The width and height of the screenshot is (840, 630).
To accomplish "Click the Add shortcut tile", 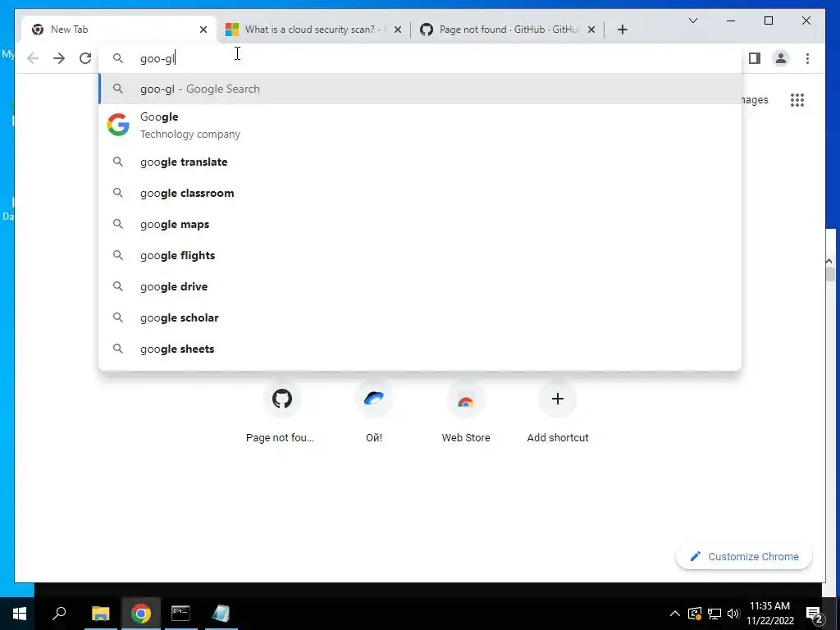I will pyautogui.click(x=558, y=412).
